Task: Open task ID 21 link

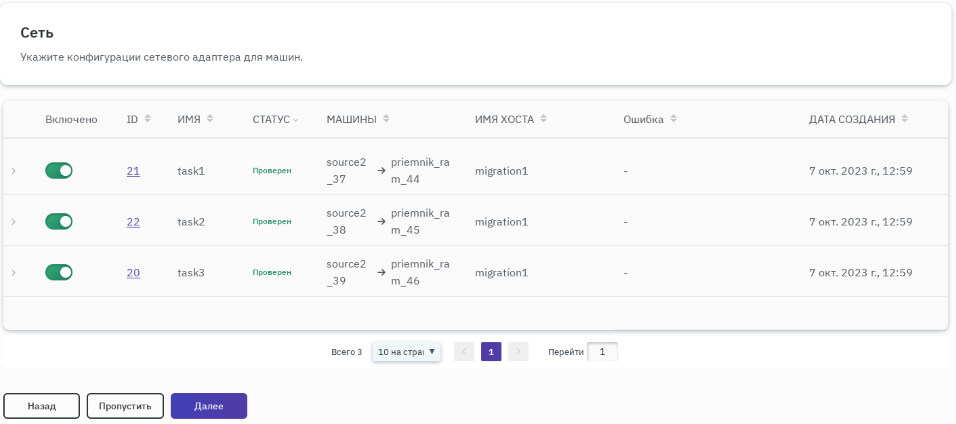Action: [133, 171]
